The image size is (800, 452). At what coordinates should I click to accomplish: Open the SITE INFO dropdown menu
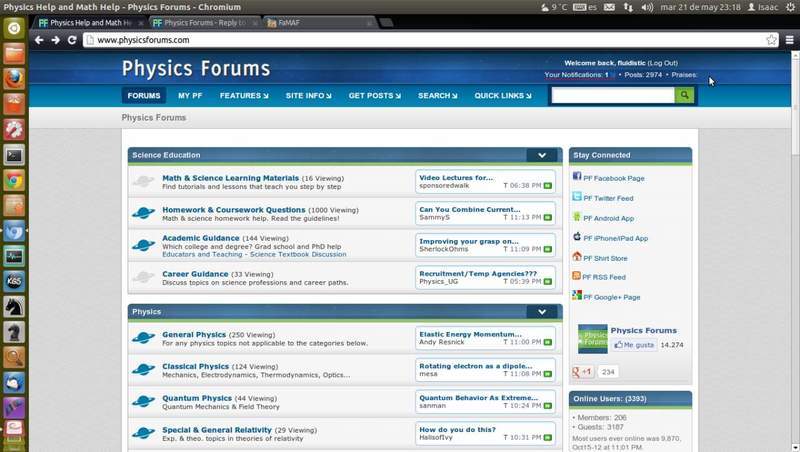308,95
